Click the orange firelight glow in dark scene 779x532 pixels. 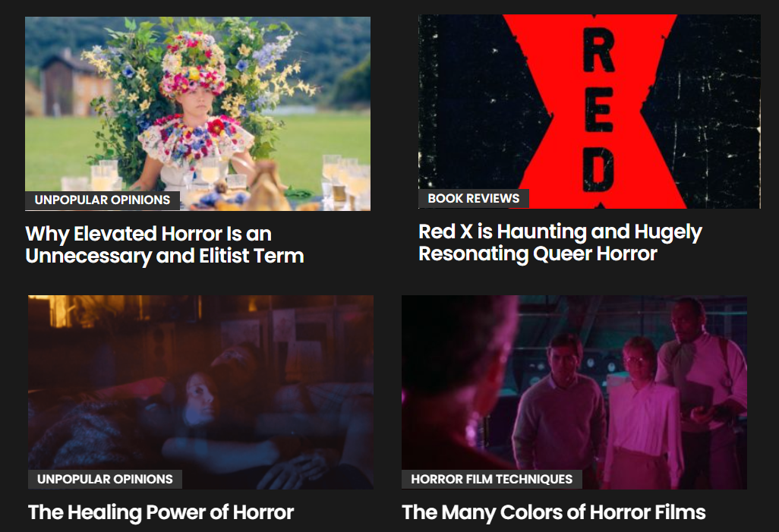tap(60, 311)
